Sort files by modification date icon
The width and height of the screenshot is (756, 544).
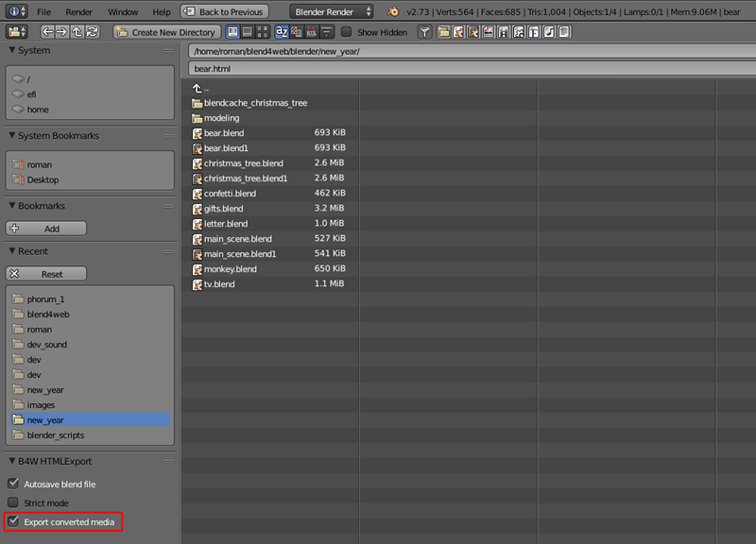click(312, 32)
